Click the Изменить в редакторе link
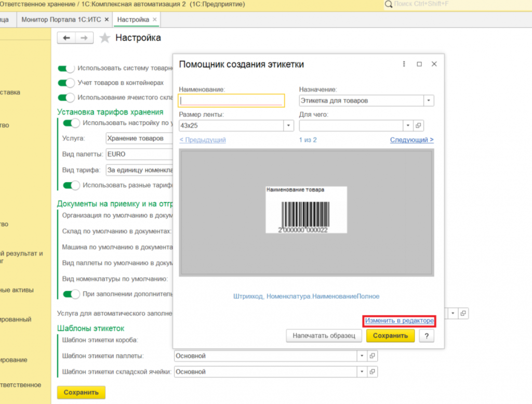The width and height of the screenshot is (532, 404). (399, 321)
